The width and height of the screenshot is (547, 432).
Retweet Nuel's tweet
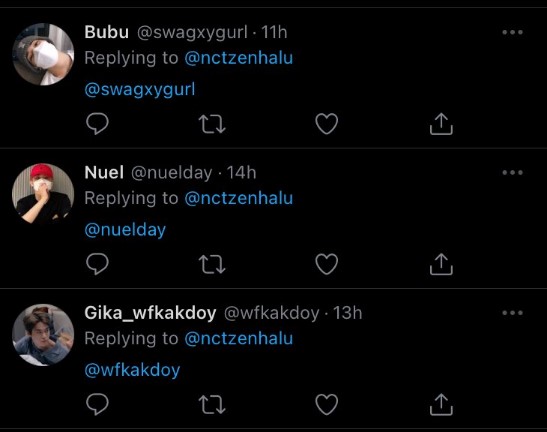pos(212,265)
